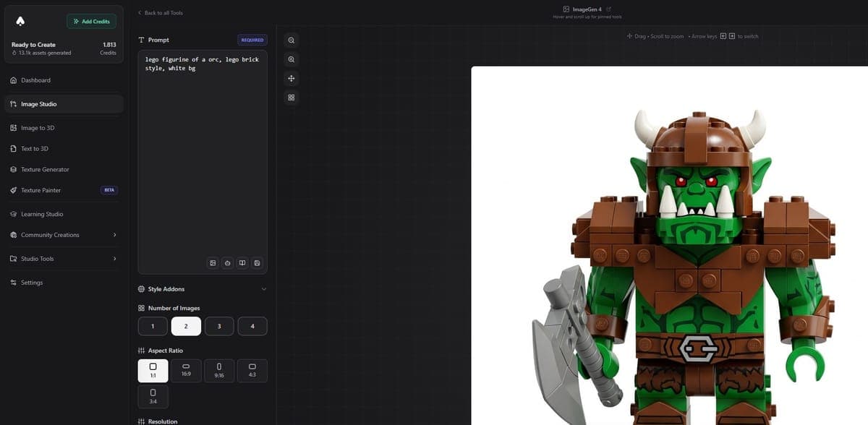Expand the Studio Tools submenu

(64, 259)
